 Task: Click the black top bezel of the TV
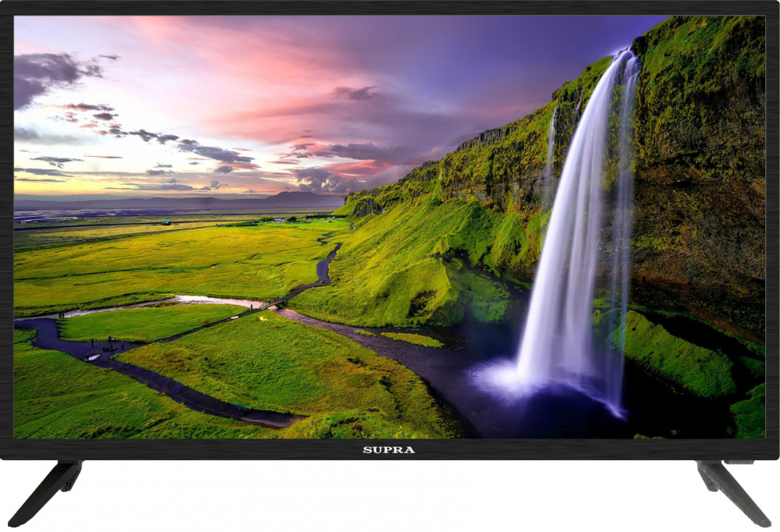coord(390,7)
